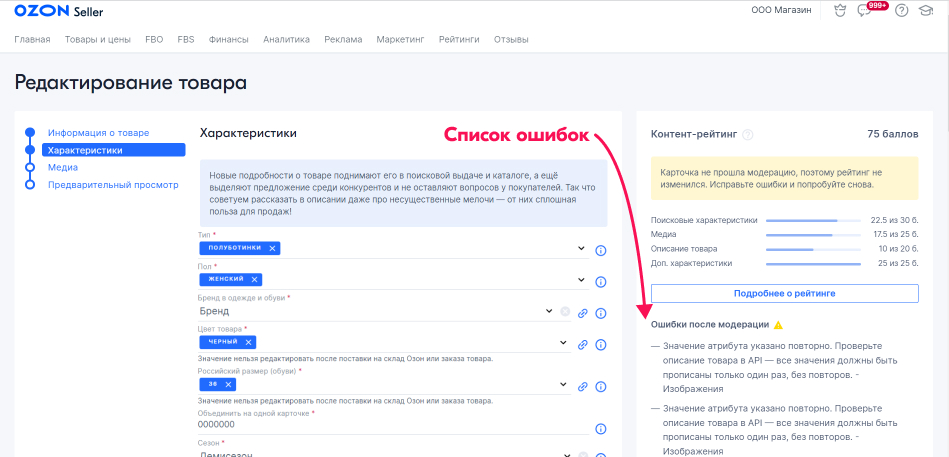Viewport: 949px width, 457px height.
Task: Go to Информация о товаре step
Action: pos(99,133)
